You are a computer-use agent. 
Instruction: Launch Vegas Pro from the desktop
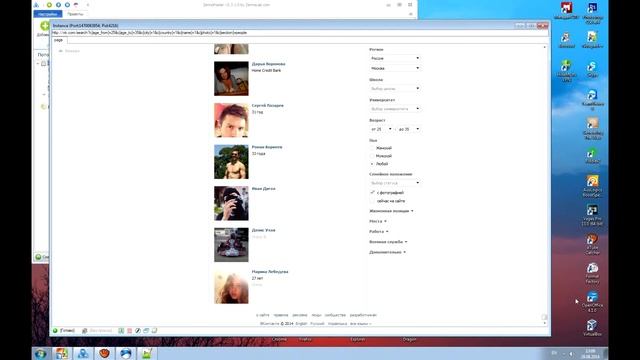pos(592,215)
